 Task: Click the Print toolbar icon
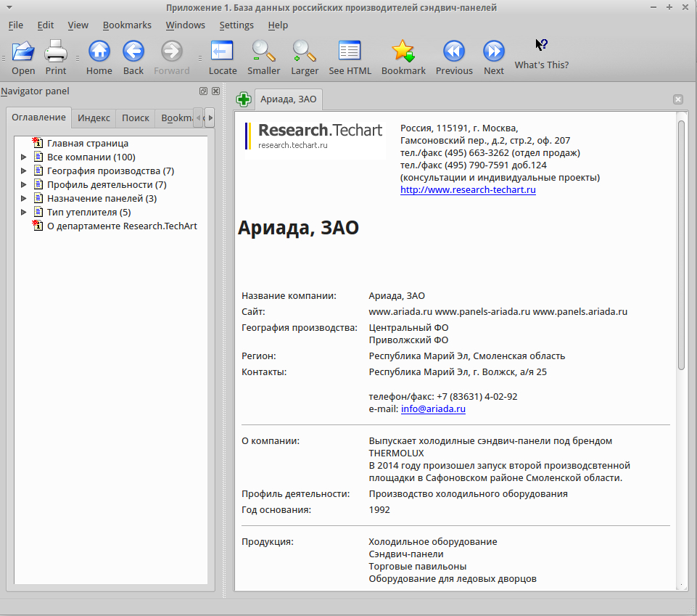pyautogui.click(x=56, y=51)
